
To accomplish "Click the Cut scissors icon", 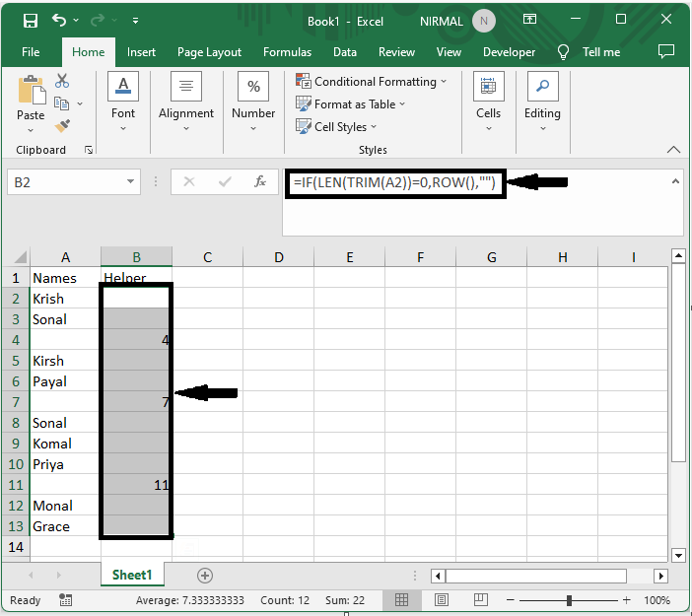I will click(x=62, y=80).
